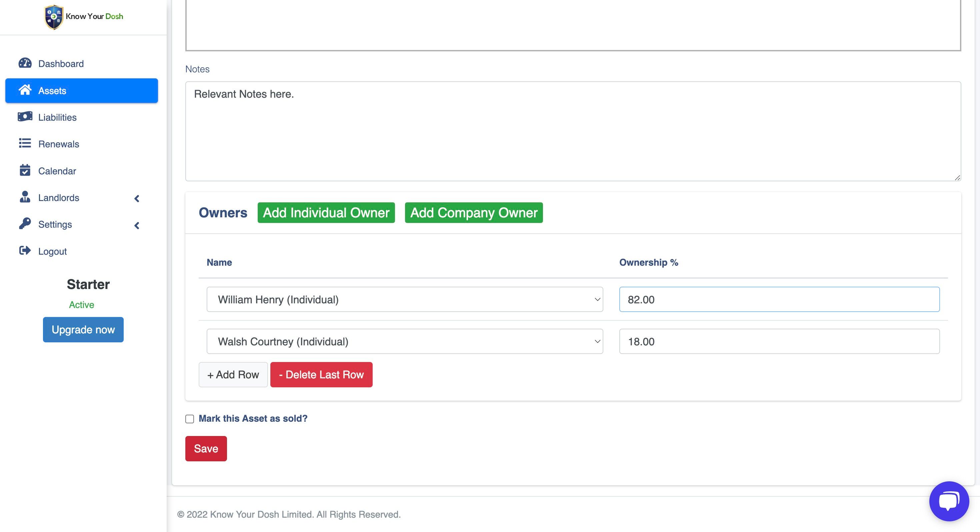Click the Dashboard gauge icon

25,63
